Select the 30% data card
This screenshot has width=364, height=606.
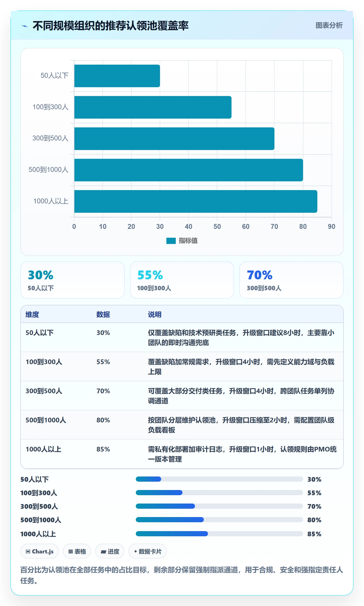point(73,280)
